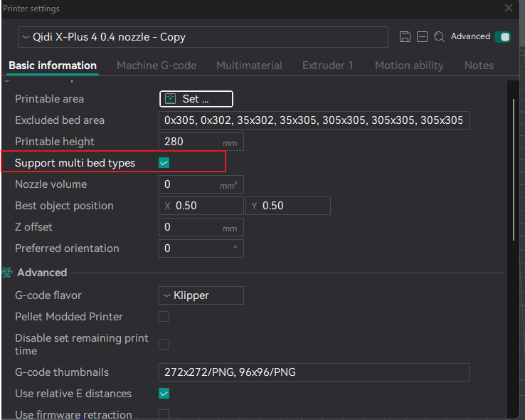The width and height of the screenshot is (525, 420).
Task: Edit the G-code thumbnails field
Action: (314, 372)
